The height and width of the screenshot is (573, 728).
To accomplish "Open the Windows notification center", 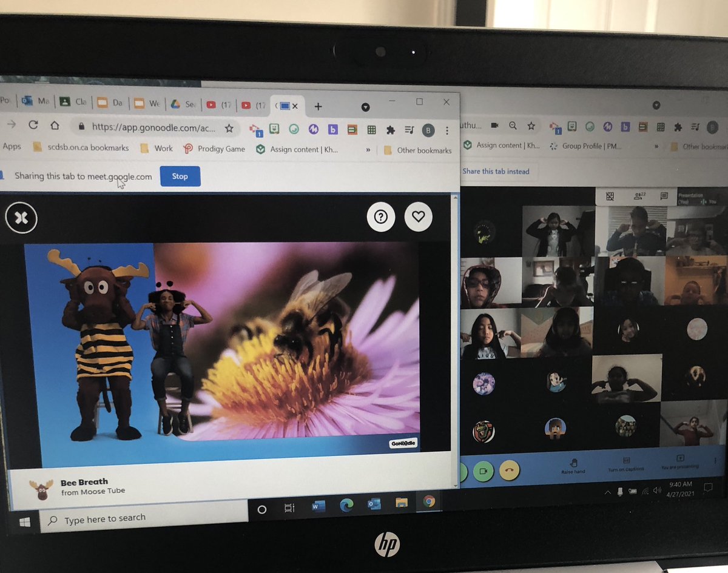I will point(708,488).
